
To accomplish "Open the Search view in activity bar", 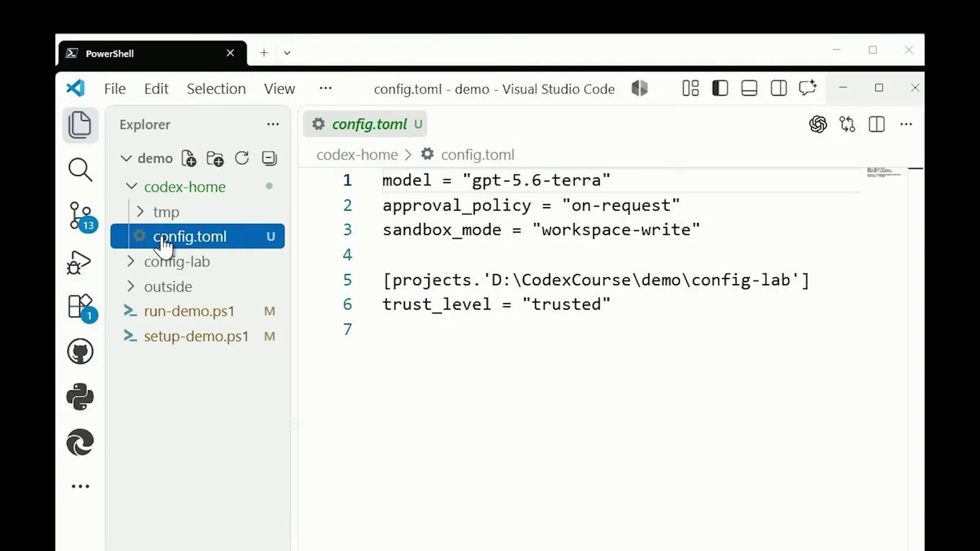I will pyautogui.click(x=80, y=170).
